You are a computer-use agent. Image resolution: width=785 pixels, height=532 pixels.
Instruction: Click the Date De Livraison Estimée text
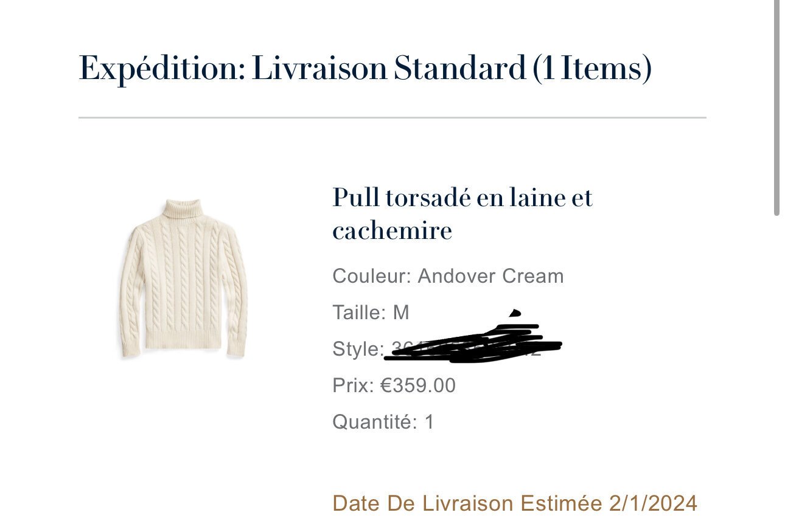468,503
